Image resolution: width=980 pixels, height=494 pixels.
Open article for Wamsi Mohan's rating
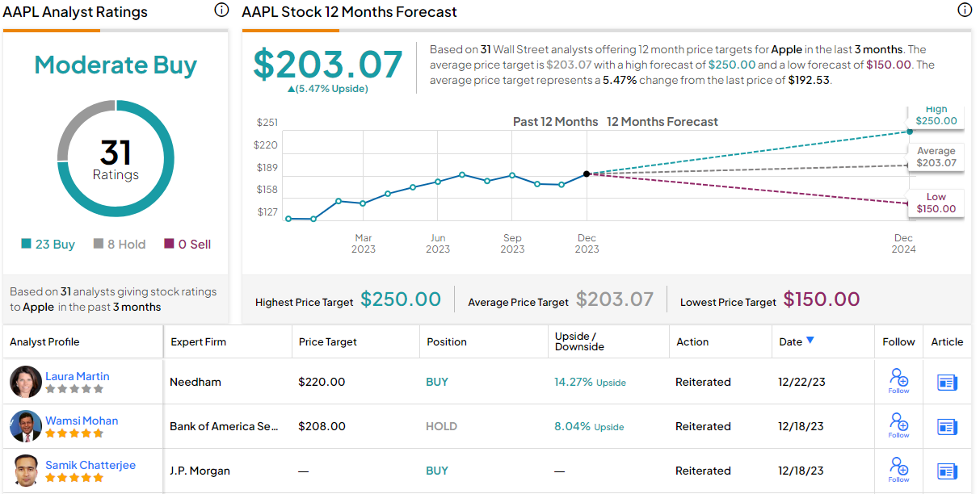[x=947, y=426]
